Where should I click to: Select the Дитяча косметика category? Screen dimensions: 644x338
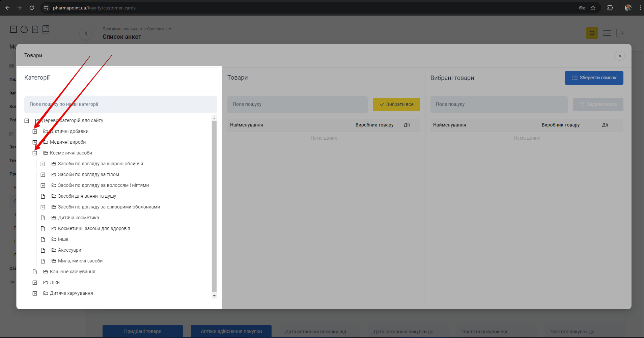[x=78, y=218]
